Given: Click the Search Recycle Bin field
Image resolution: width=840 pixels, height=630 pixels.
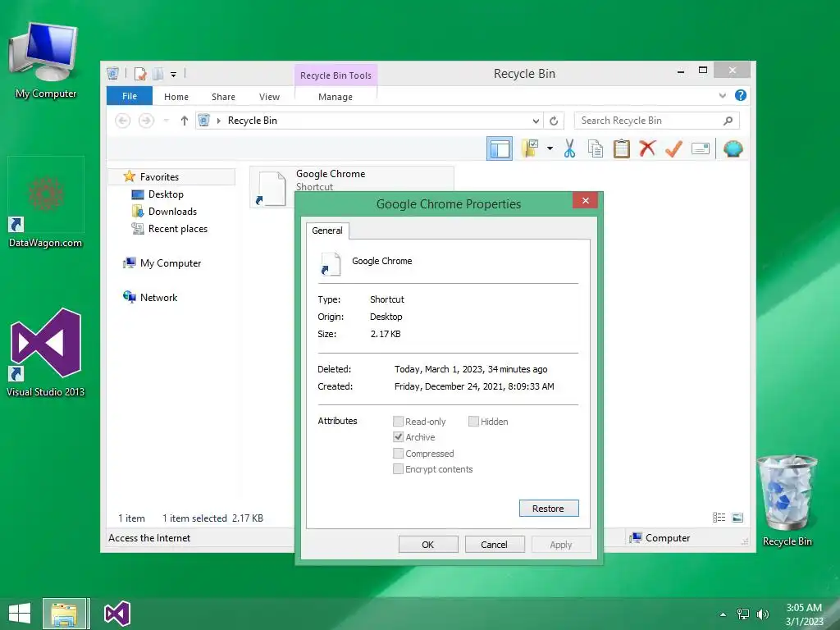Looking at the screenshot, I should (657, 121).
